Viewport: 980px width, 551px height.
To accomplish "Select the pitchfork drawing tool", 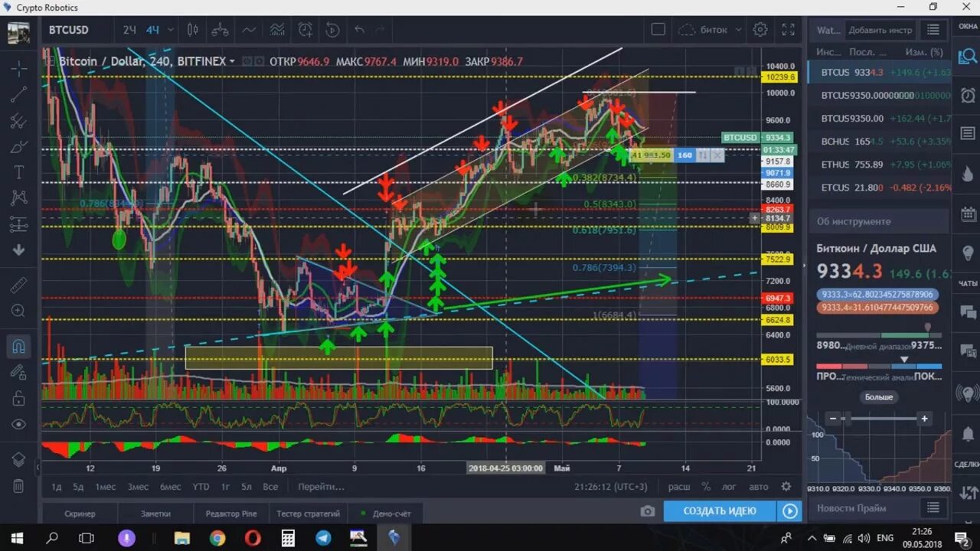I will click(x=19, y=120).
